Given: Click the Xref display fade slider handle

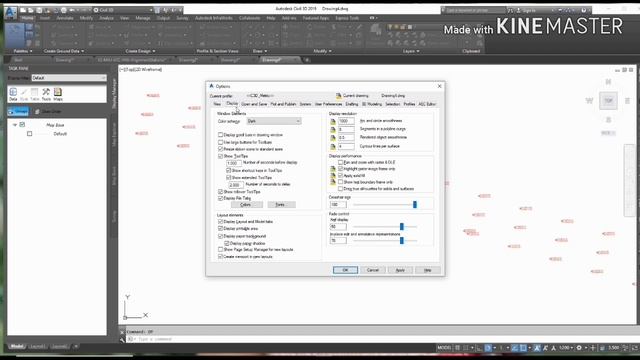Looking at the screenshot, I should [402, 227].
